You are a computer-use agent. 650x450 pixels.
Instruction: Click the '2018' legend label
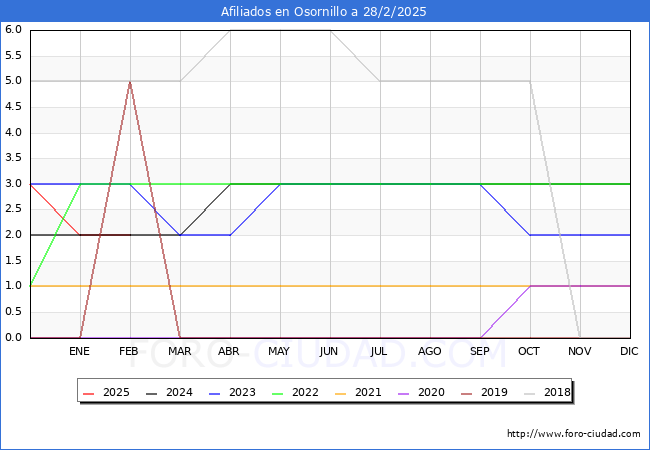(557, 392)
